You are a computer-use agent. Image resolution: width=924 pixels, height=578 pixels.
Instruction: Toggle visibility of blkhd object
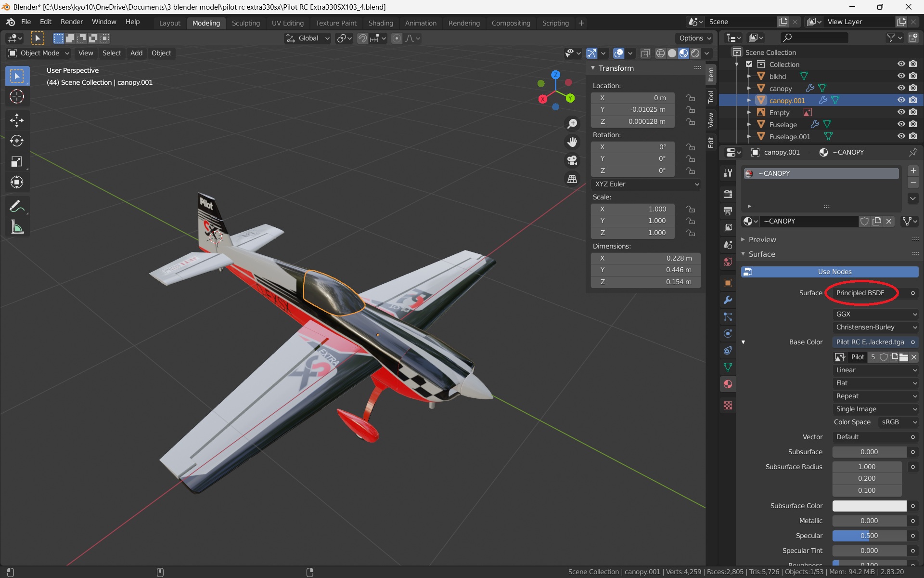pyautogui.click(x=901, y=76)
